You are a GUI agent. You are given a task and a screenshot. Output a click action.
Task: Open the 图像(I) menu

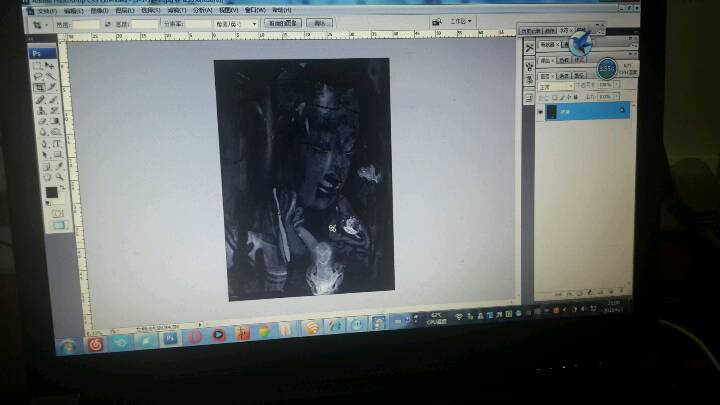pyautogui.click(x=99, y=11)
